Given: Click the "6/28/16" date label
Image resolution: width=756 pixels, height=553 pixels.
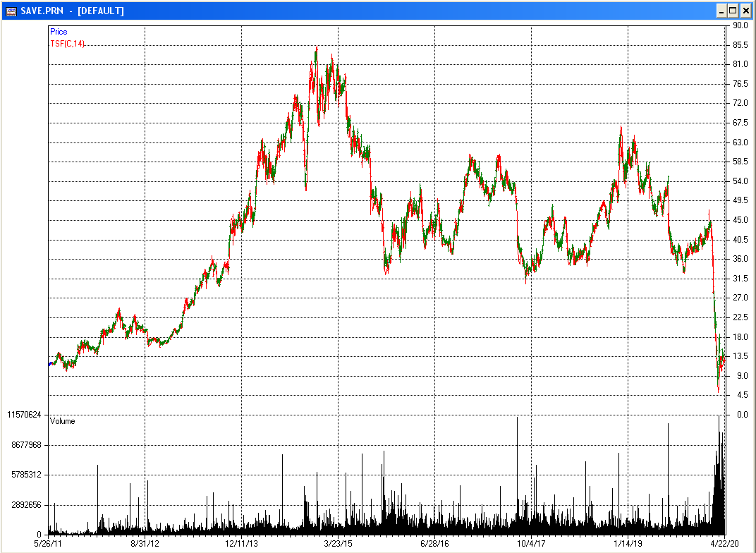Looking at the screenshot, I should (x=434, y=544).
